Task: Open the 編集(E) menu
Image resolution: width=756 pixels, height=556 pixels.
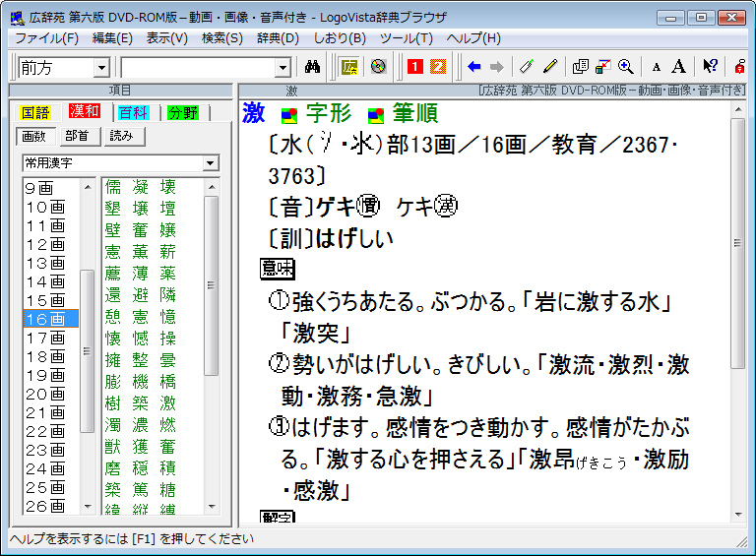Action: [112, 38]
